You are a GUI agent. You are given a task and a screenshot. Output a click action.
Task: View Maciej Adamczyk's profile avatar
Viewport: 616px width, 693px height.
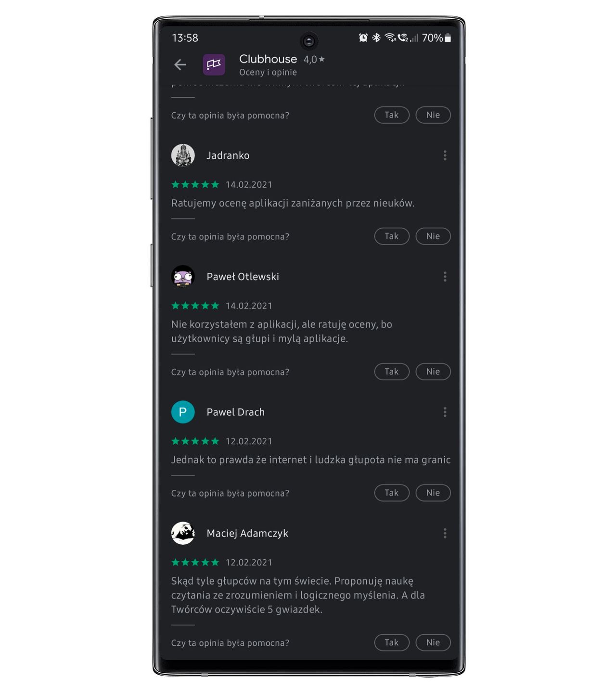point(183,533)
